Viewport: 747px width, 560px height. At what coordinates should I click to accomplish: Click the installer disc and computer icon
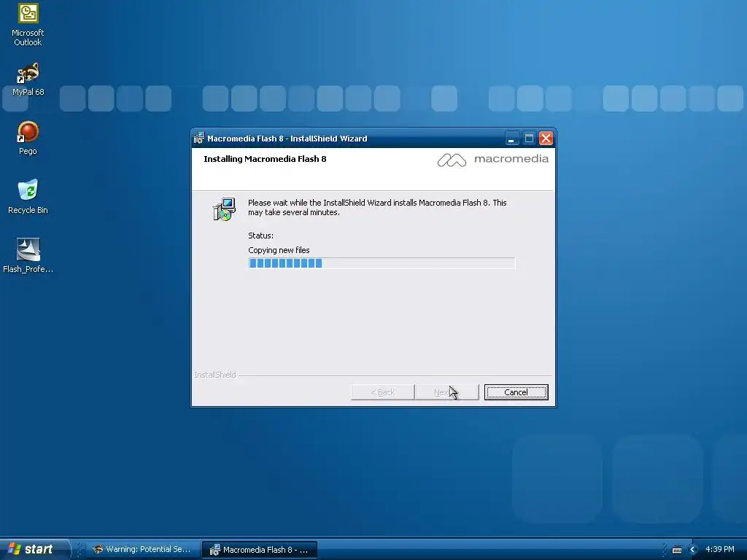point(224,209)
